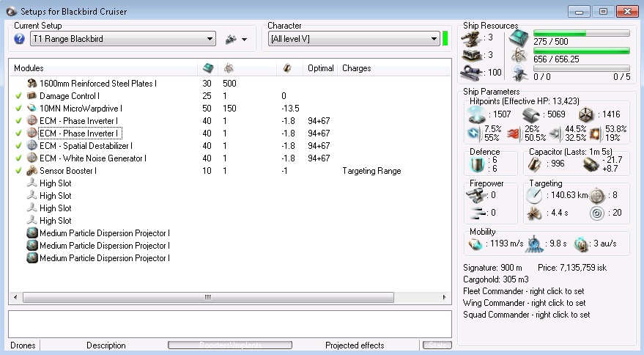Viewport: 644px width, 355px height.
Task: Click the CPU usage progress bar
Action: tap(581, 33)
